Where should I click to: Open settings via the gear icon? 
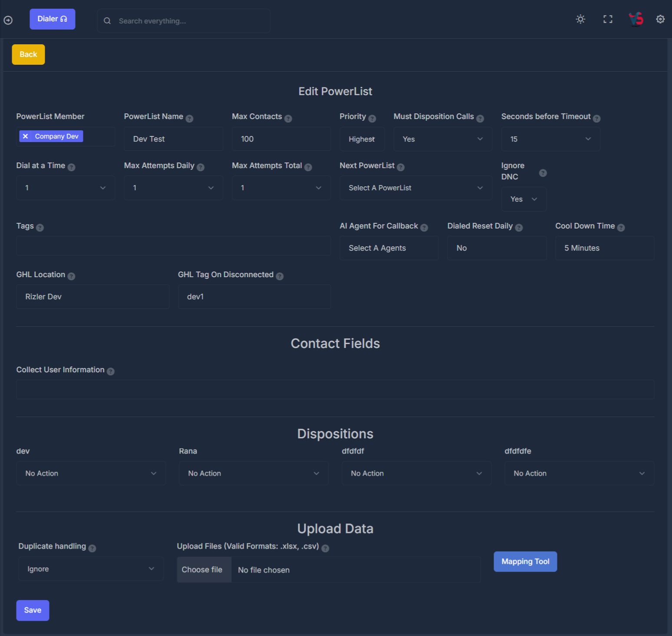tap(660, 19)
